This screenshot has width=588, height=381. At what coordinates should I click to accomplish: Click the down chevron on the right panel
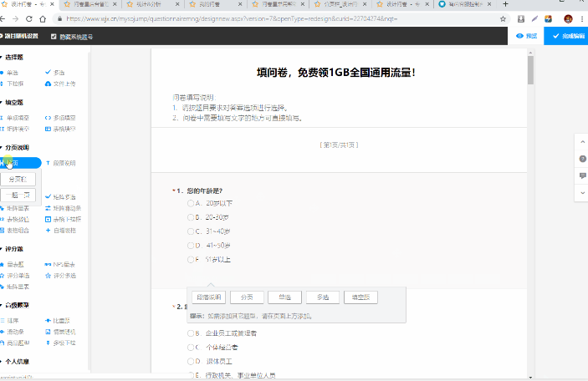point(582,193)
